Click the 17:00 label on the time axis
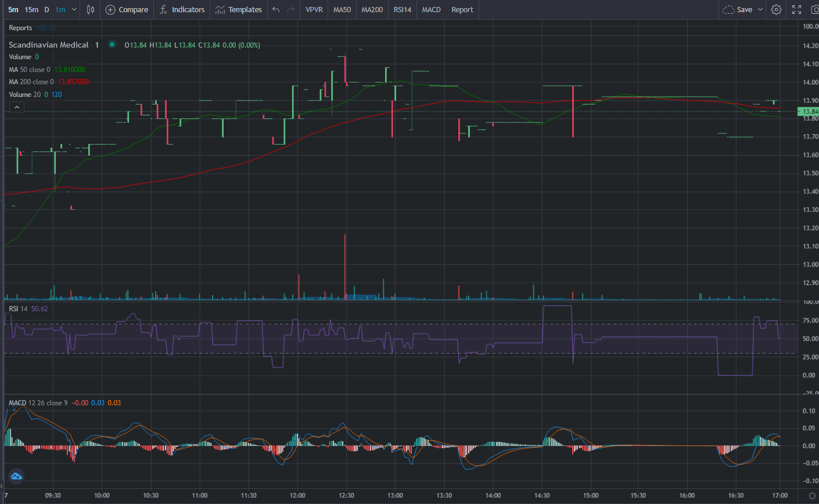Viewport: 819px width, 504px height. click(780, 495)
